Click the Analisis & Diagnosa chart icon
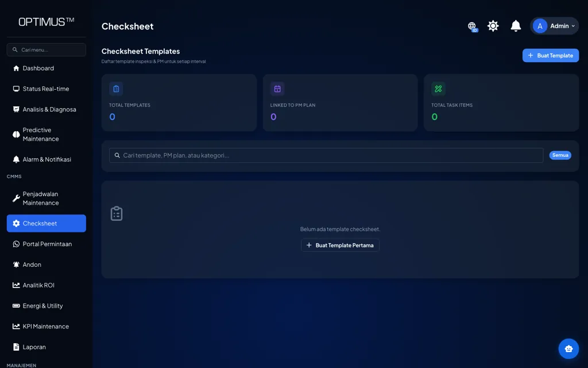The height and width of the screenshot is (368, 588). [16, 110]
